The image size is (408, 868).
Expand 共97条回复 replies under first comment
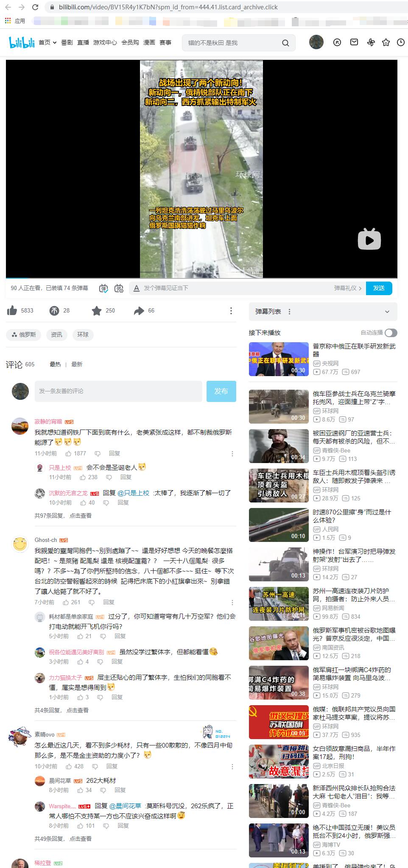tap(63, 516)
